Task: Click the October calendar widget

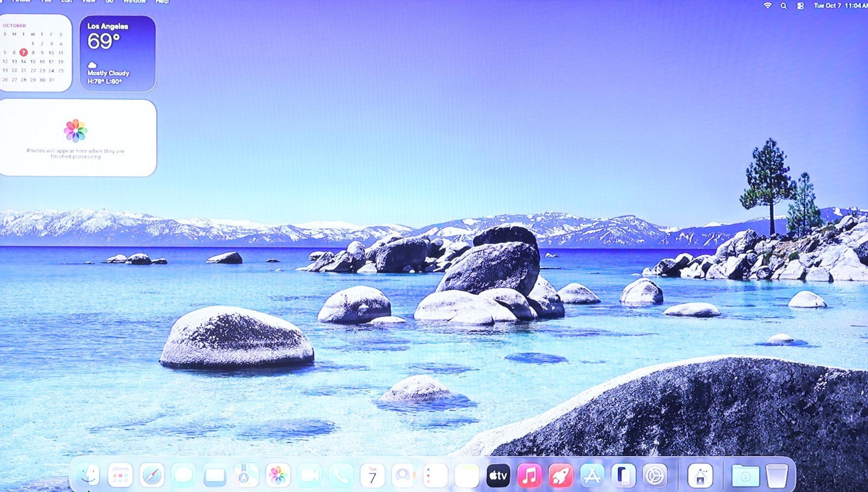Action: [x=35, y=53]
